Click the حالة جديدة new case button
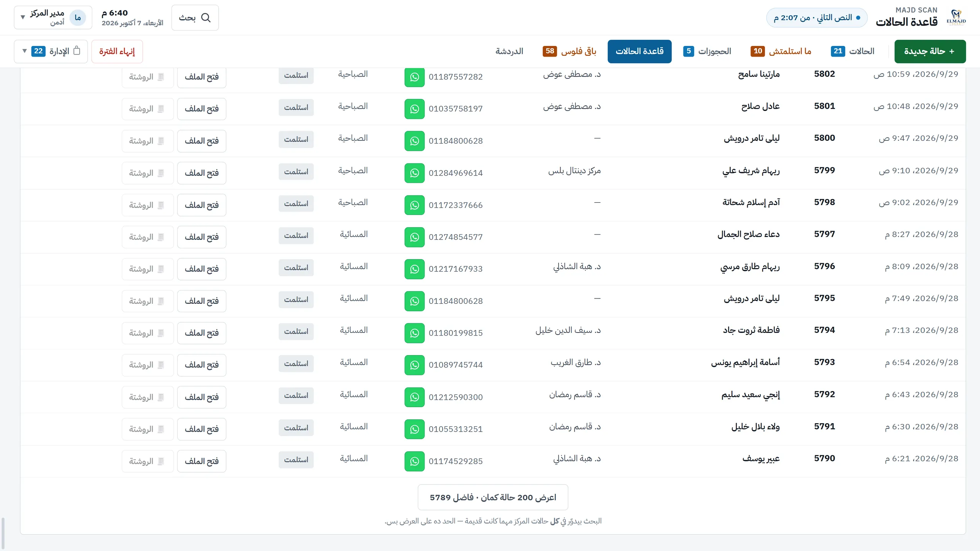Viewport: 980px width, 551px height. (x=930, y=51)
